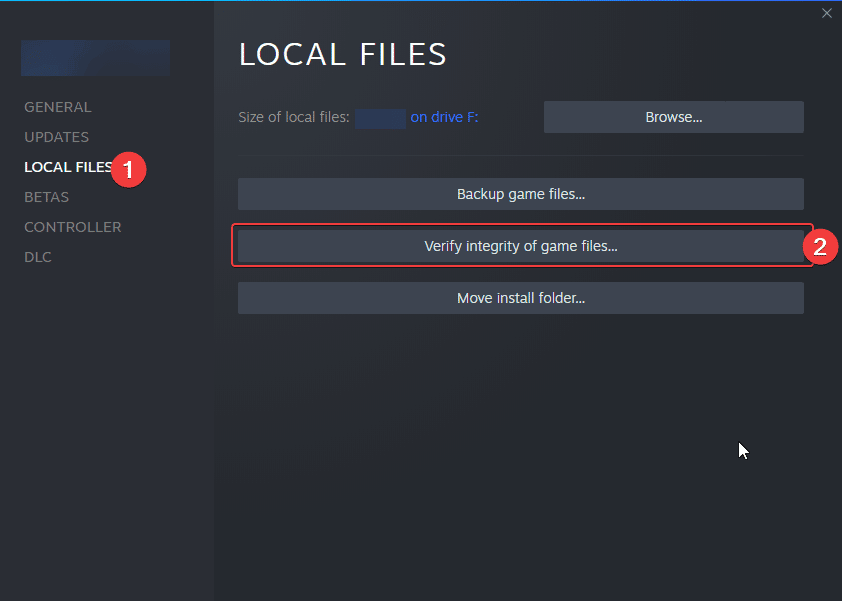Image resolution: width=842 pixels, height=601 pixels.
Task: Switch to the UPDATES section
Action: pos(57,137)
